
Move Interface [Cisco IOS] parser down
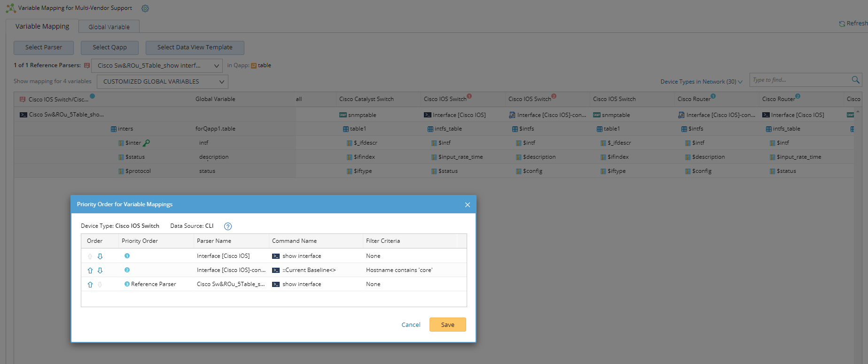(100, 256)
